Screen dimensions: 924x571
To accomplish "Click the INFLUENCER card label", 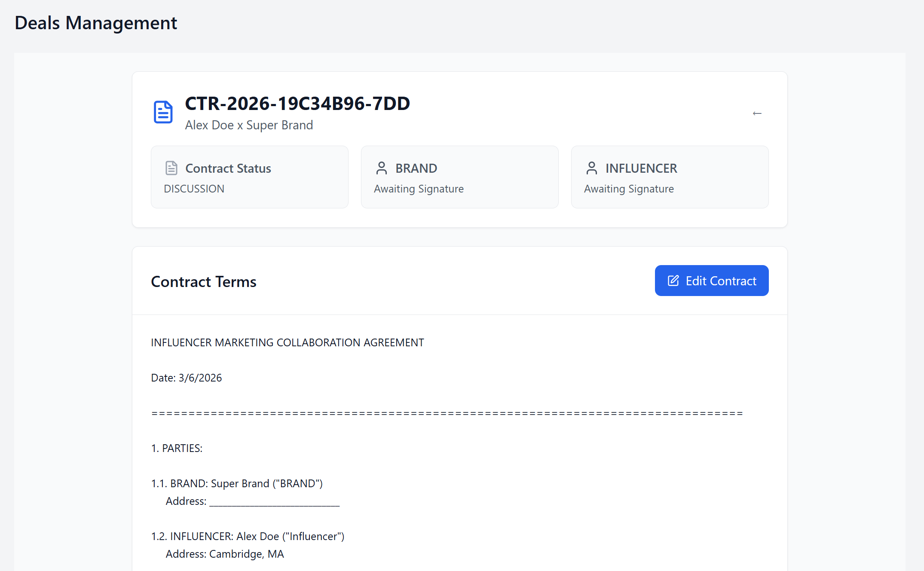I will coord(641,168).
